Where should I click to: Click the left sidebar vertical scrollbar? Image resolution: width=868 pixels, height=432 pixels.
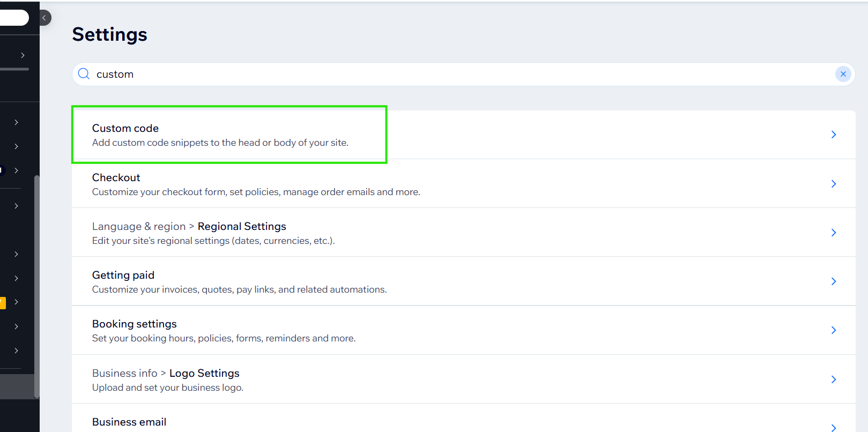point(36,284)
